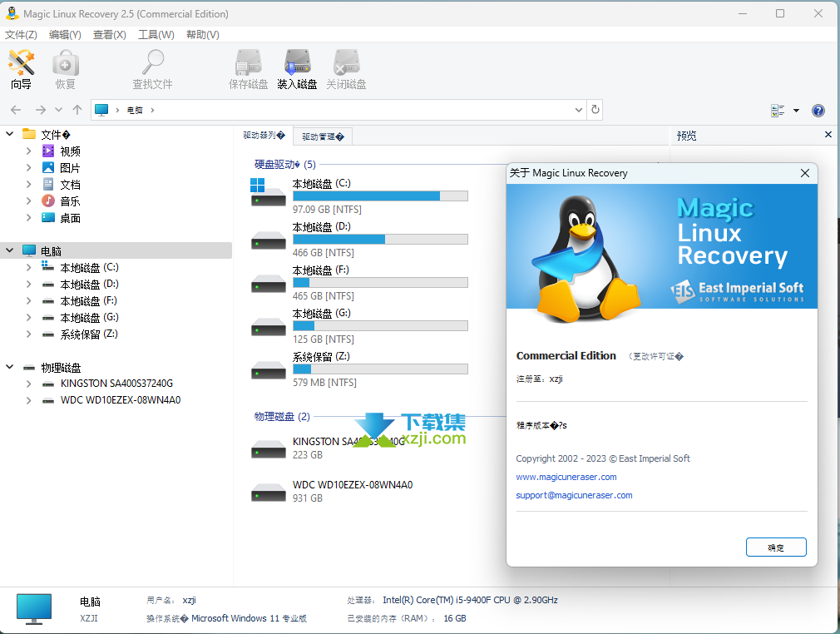Switch to the 驱动管理 tab
Image resolution: width=840 pixels, height=634 pixels.
click(323, 136)
